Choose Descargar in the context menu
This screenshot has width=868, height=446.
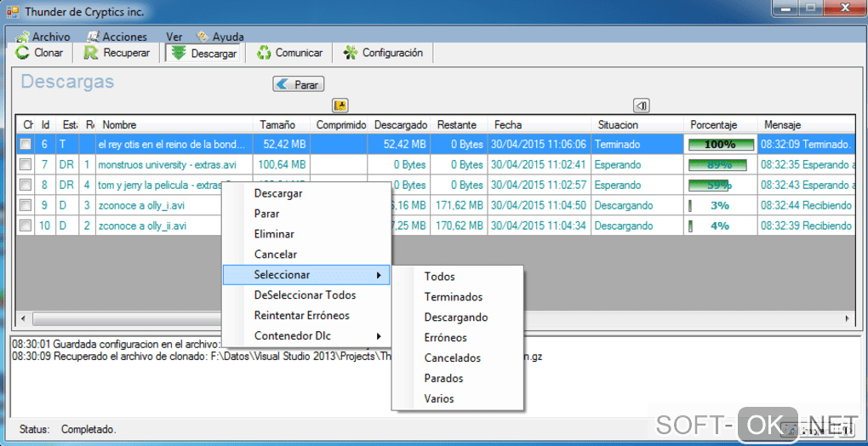coord(306,193)
